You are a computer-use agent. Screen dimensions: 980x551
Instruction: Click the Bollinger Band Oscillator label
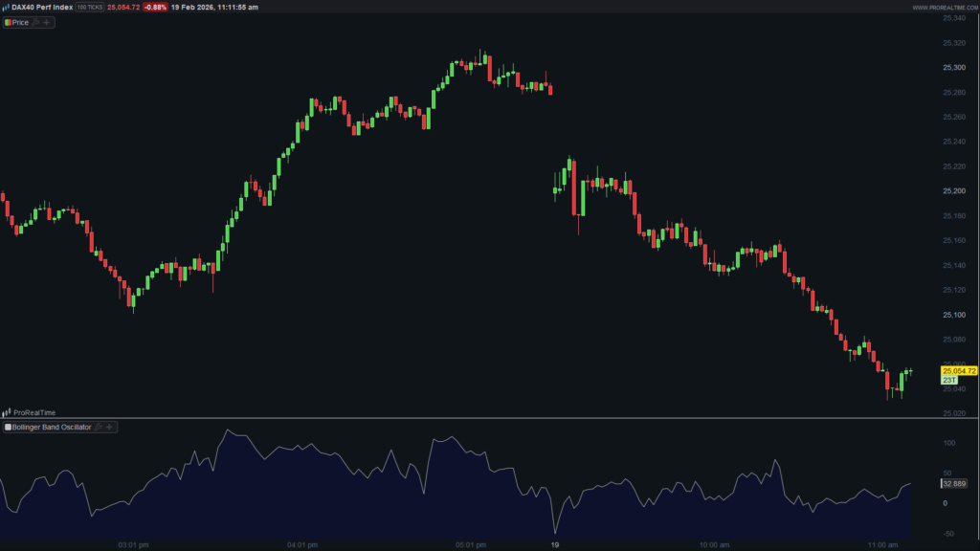pyautogui.click(x=52, y=428)
